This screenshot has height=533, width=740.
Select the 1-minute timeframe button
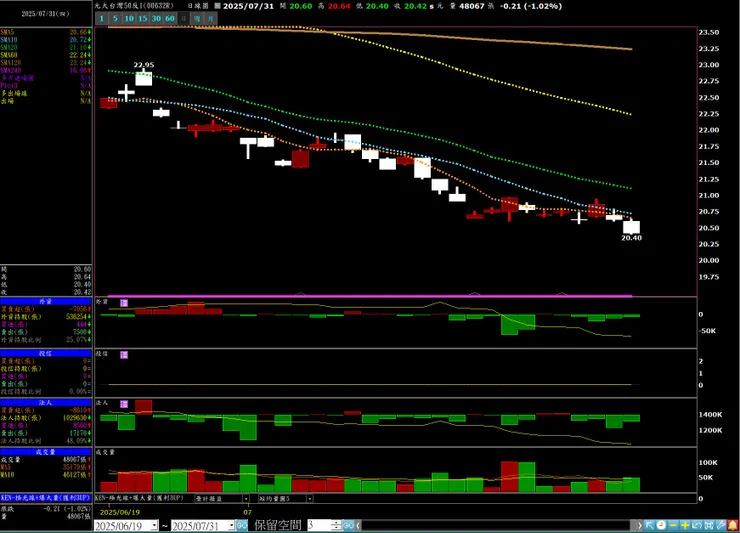point(101,18)
